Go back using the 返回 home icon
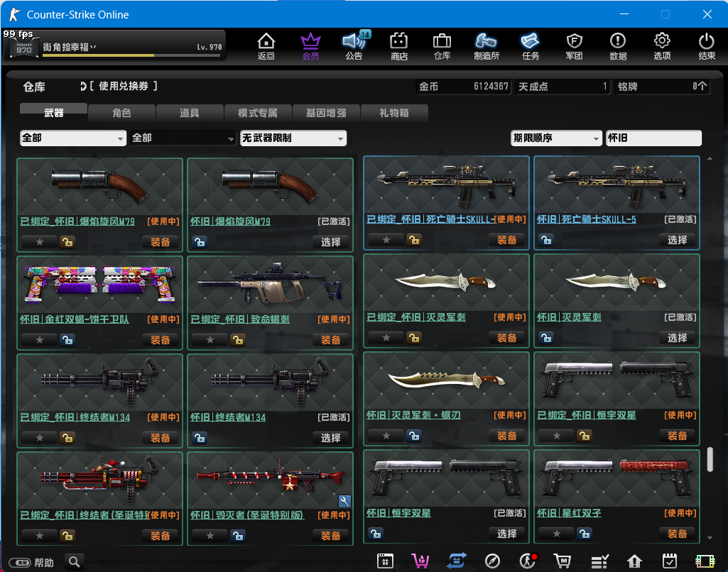Viewport: 728px width, 572px height. [266, 46]
